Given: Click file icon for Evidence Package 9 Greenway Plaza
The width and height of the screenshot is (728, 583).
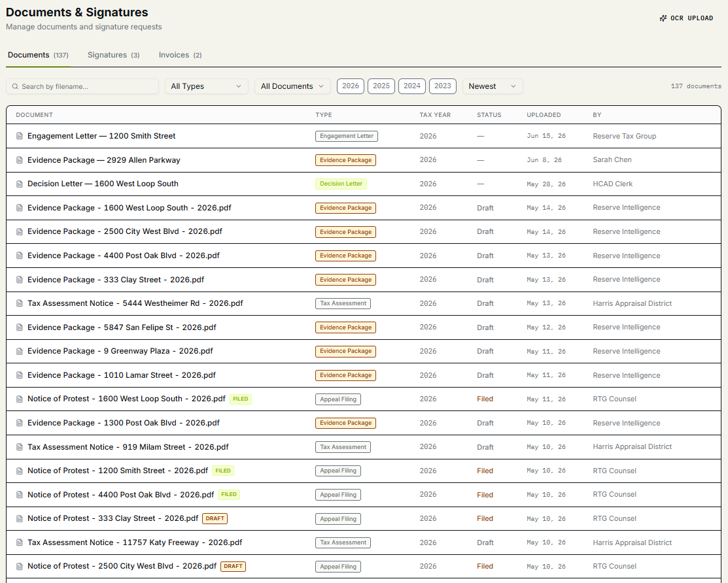Looking at the screenshot, I should coord(20,352).
